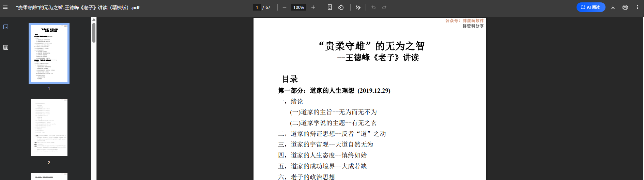Show the document outline view

[6, 47]
